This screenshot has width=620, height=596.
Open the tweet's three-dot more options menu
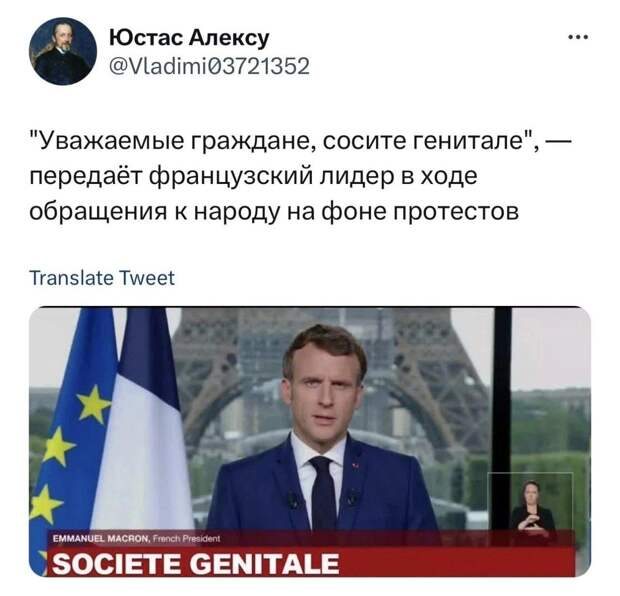578,40
